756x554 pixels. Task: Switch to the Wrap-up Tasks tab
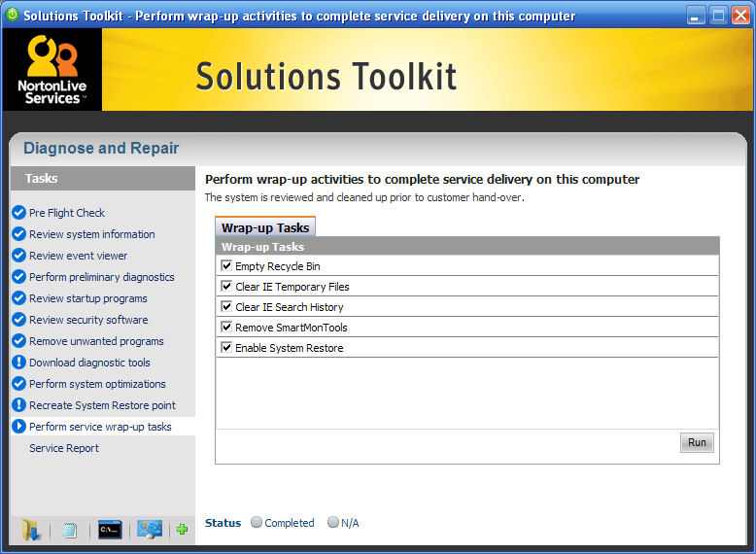tap(265, 227)
